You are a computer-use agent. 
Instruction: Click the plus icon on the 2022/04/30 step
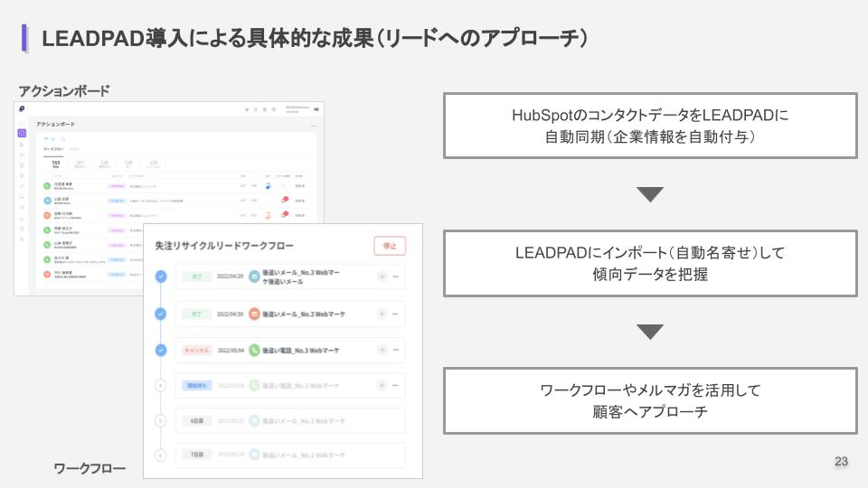[x=382, y=314]
